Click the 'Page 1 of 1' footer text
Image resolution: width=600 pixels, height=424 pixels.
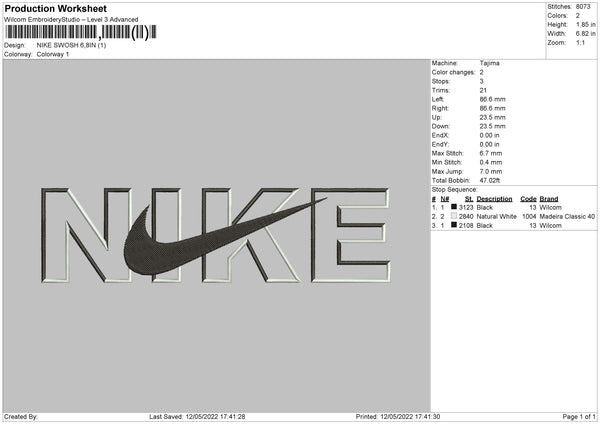coord(579,416)
